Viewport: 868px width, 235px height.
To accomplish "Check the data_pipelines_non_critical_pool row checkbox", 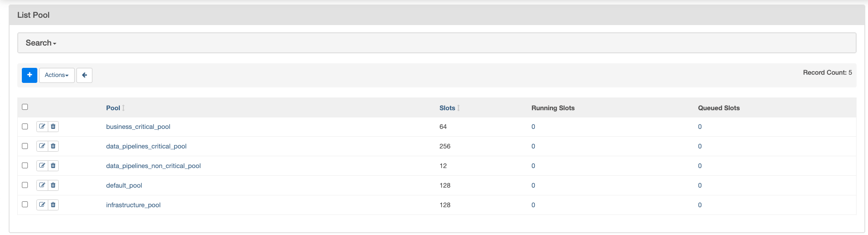I will click(25, 166).
